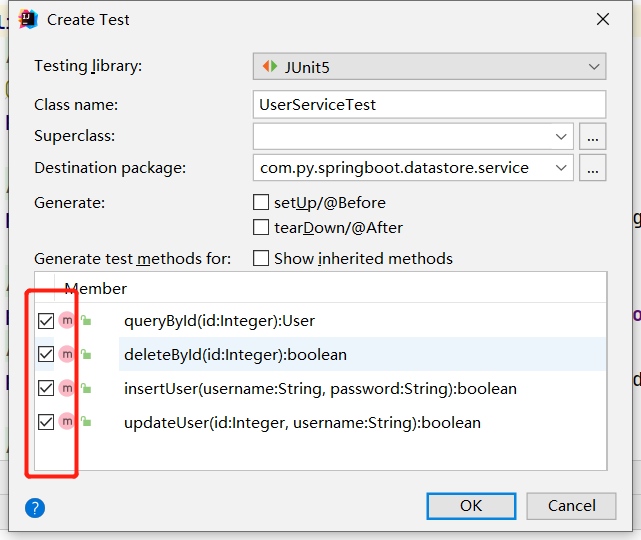Click method icon beside updateUser
Image resolution: width=641 pixels, height=540 pixels.
click(67, 422)
